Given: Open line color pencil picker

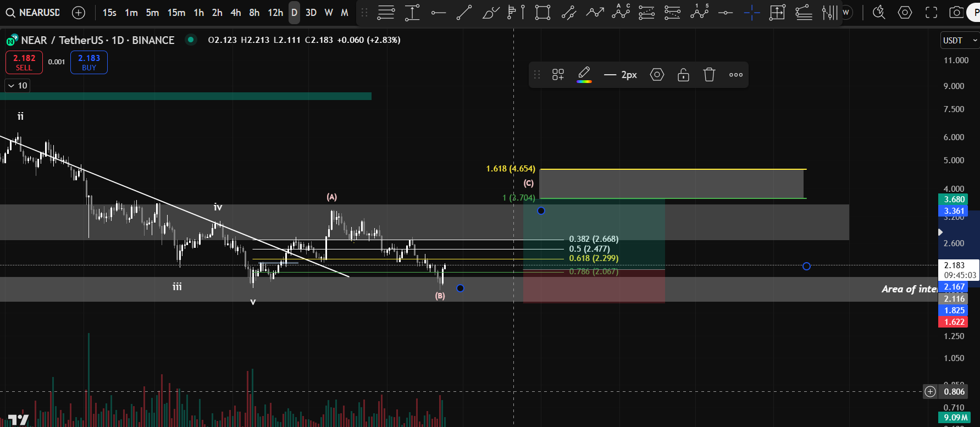Looking at the screenshot, I should pos(584,75).
